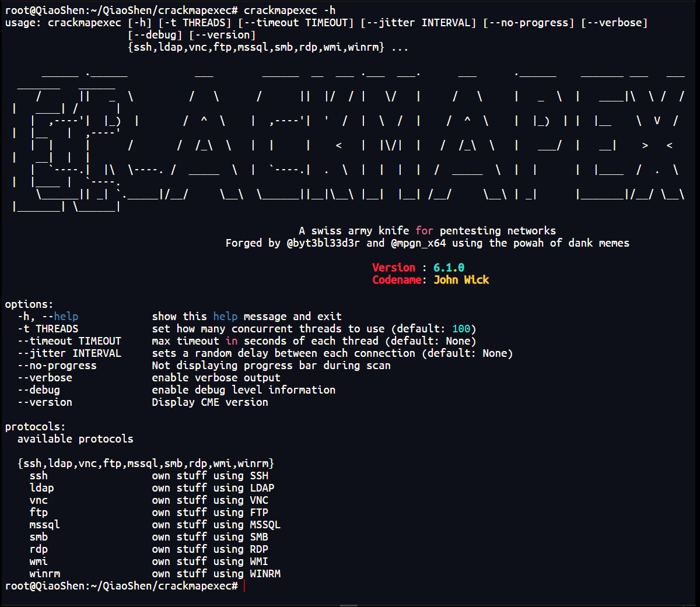700x607 pixels.
Task: Select the 'own stuff using LDAP' description
Action: coord(213,488)
